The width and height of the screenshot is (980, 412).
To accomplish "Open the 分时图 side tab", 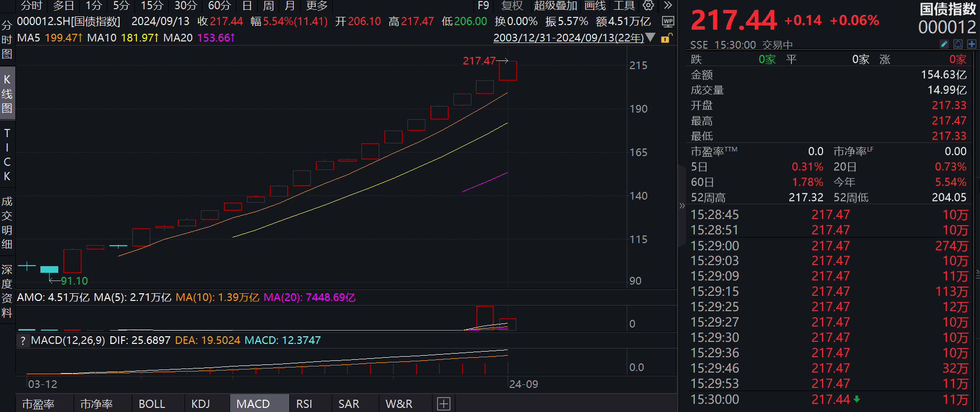I will click(7, 40).
